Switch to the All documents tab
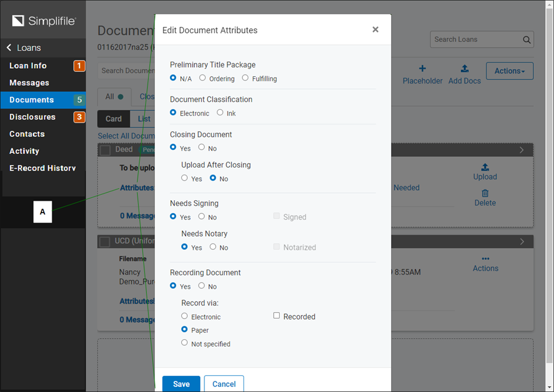 coord(114,97)
